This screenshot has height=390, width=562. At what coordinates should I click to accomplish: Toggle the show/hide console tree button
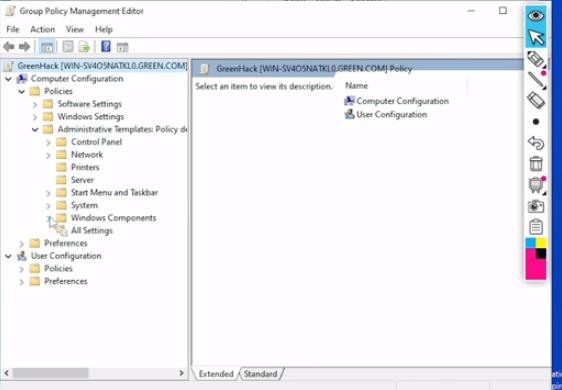tap(47, 47)
